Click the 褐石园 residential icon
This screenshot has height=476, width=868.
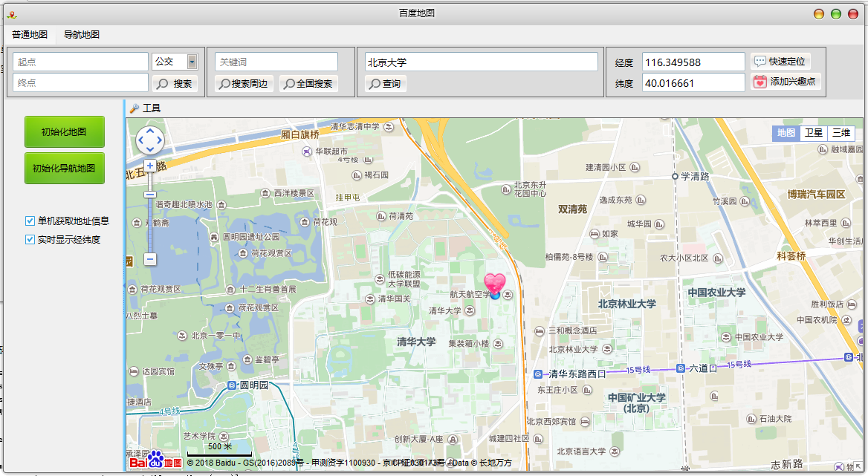click(x=357, y=175)
